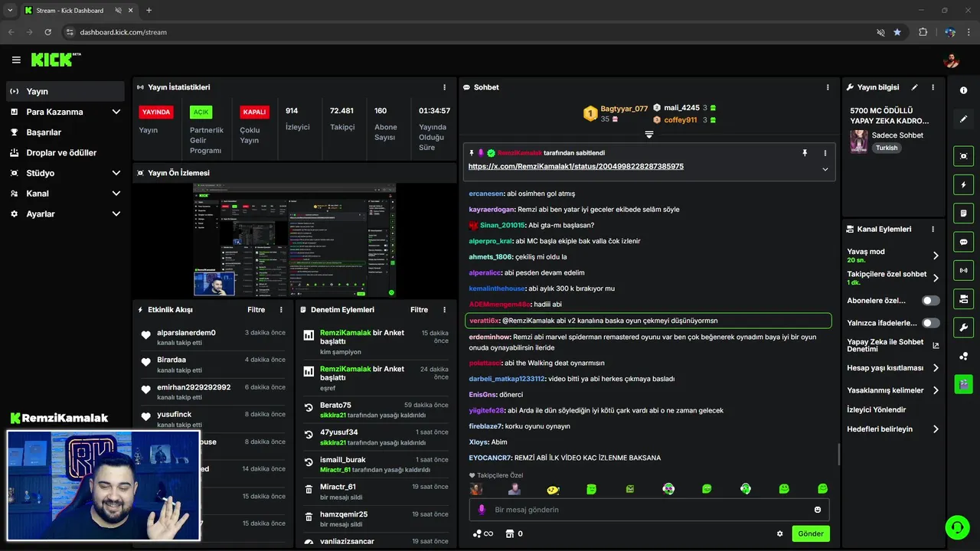The height and width of the screenshot is (551, 980).
Task: Open Yasaklanmış kelimeler arrow
Action: (936, 390)
